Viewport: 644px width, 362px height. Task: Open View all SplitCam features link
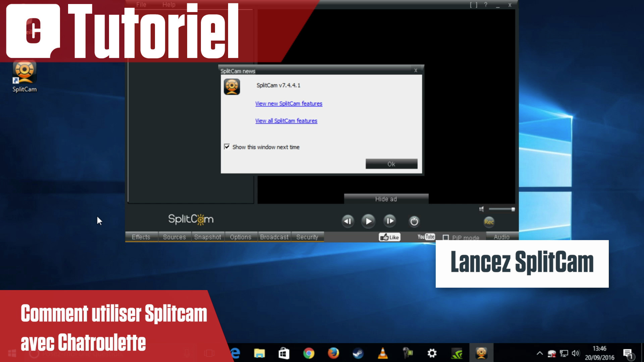tap(286, 121)
